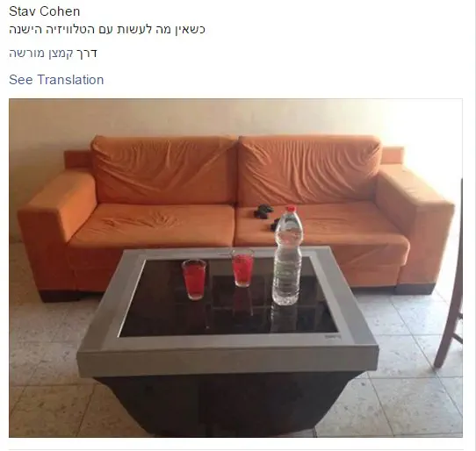This screenshot has width=476, height=451.
Task: Click the See Translation link
Action: coord(56,80)
